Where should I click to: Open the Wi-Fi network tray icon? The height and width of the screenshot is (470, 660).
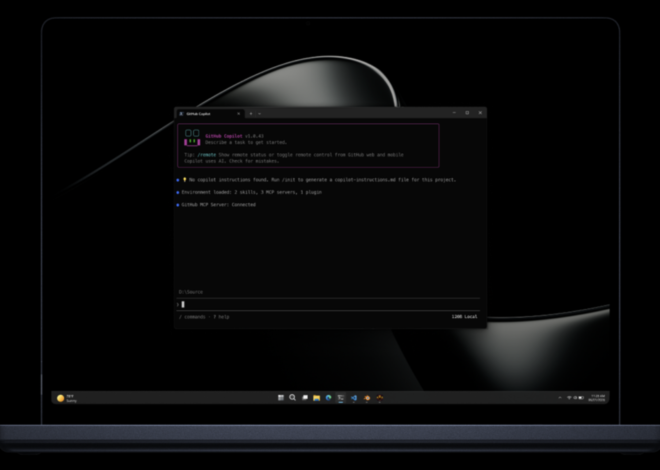tap(569, 398)
